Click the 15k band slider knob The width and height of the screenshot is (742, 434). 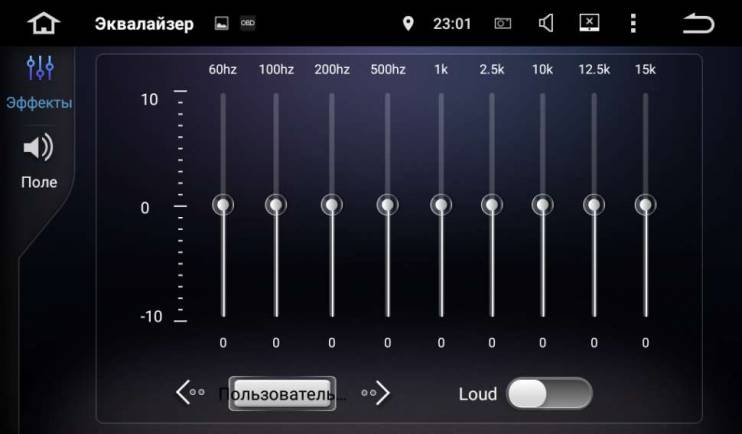click(645, 205)
